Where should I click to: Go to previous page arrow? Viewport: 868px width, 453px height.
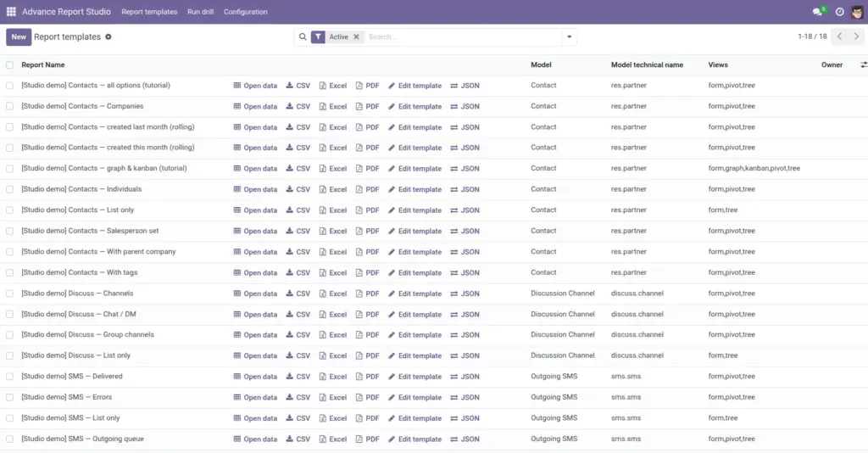click(840, 36)
